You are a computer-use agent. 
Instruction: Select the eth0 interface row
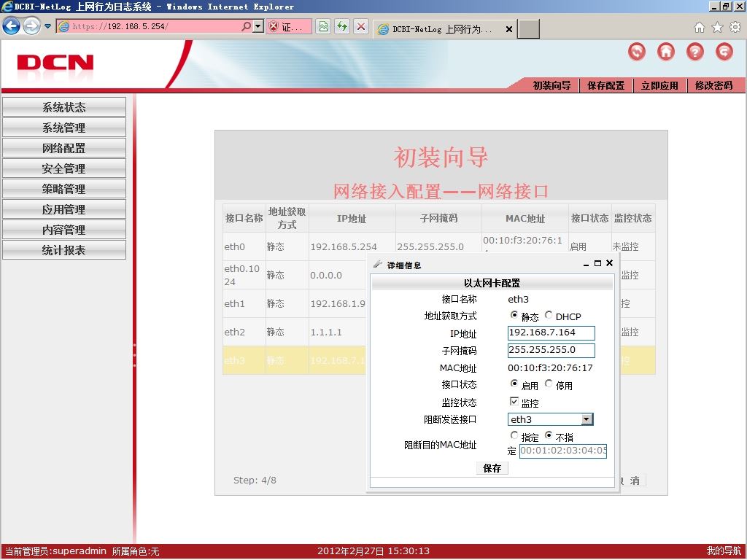coord(438,246)
